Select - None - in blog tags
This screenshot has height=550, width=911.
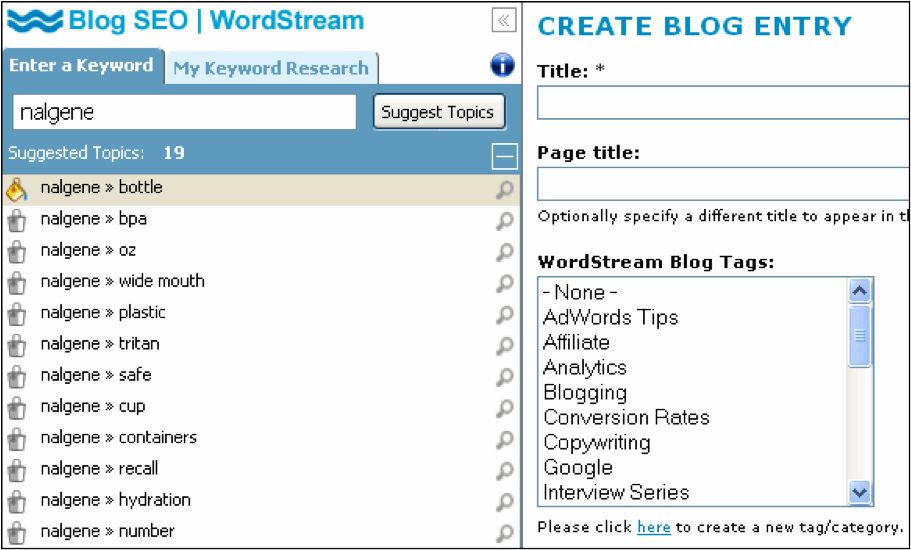click(x=580, y=292)
